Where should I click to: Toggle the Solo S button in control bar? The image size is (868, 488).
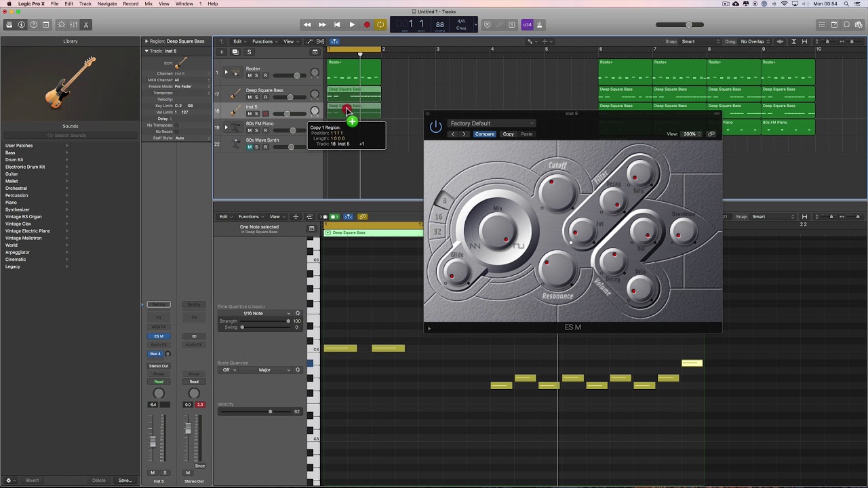point(512,25)
